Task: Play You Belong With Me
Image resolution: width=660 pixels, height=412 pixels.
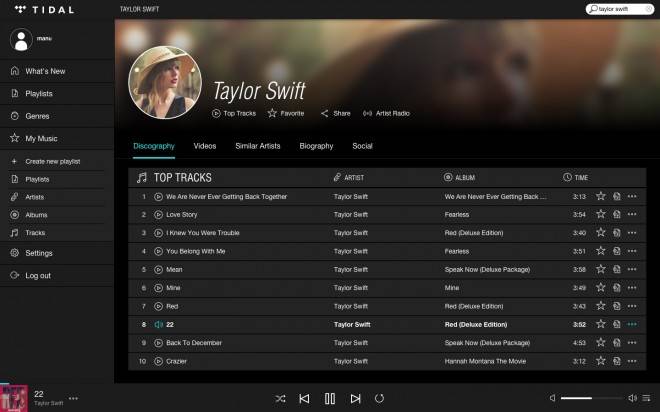Action: pos(158,251)
